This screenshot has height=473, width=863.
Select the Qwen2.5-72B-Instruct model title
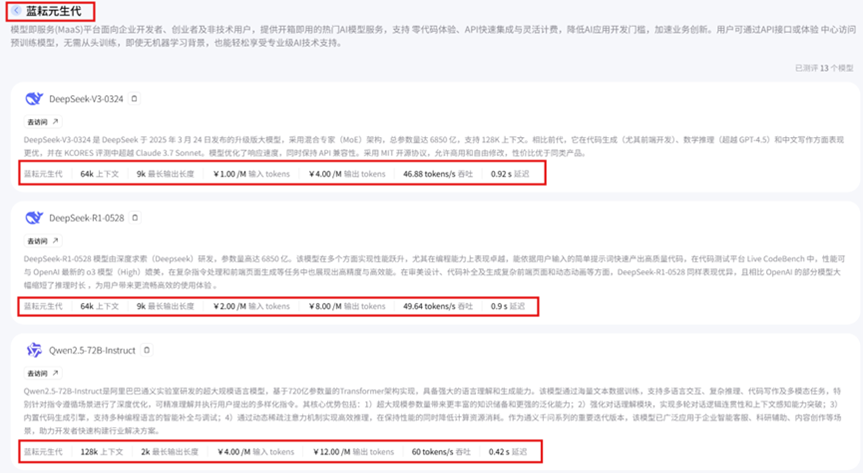92,350
